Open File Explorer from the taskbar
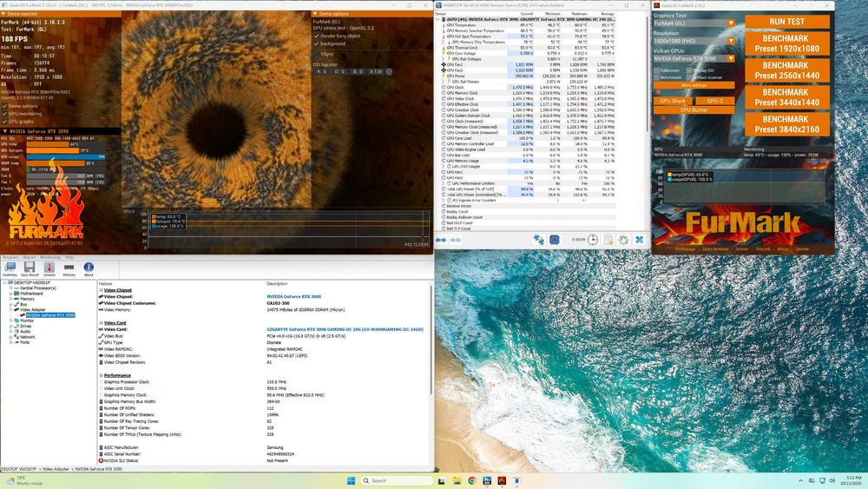The height and width of the screenshot is (489, 868). point(457,480)
